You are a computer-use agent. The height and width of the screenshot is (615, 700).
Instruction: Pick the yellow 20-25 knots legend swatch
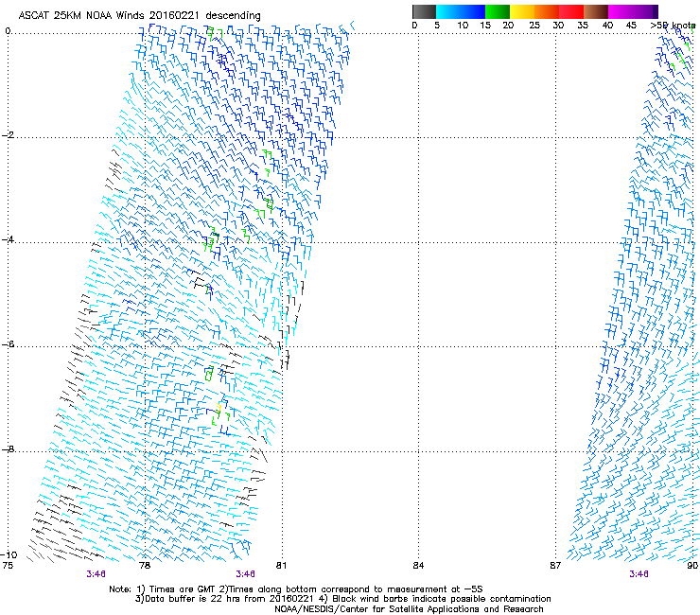click(x=522, y=11)
